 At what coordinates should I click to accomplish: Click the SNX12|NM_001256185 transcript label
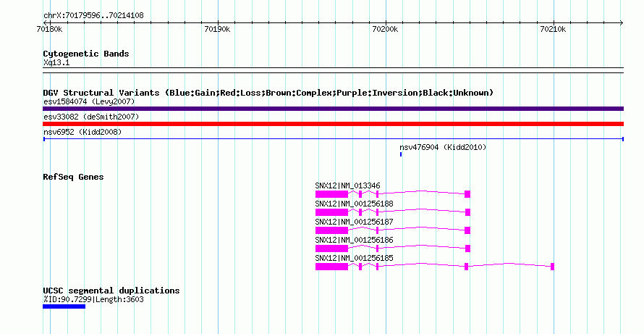[x=354, y=259]
